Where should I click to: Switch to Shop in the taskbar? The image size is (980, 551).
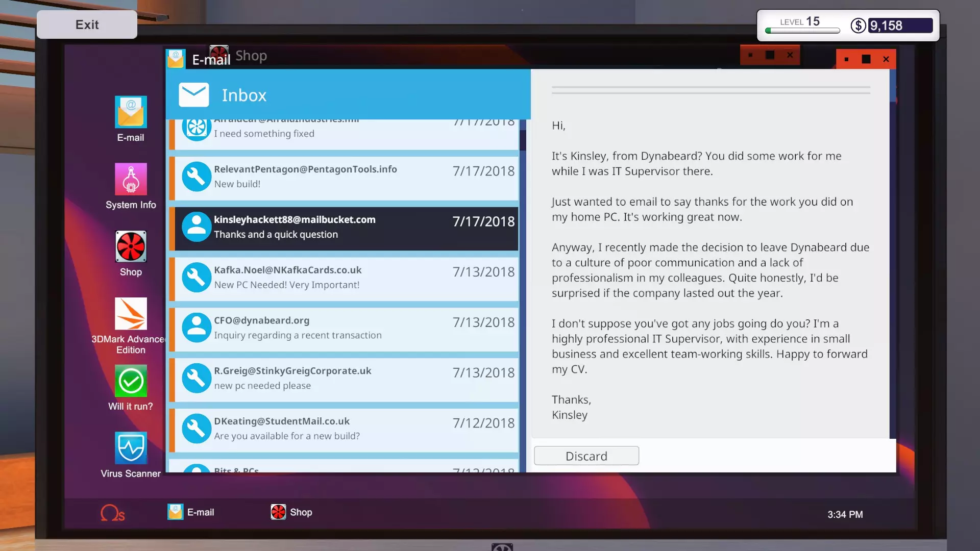(x=291, y=512)
